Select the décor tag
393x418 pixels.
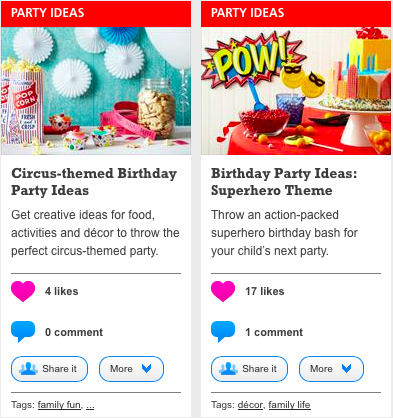pyautogui.click(x=250, y=405)
